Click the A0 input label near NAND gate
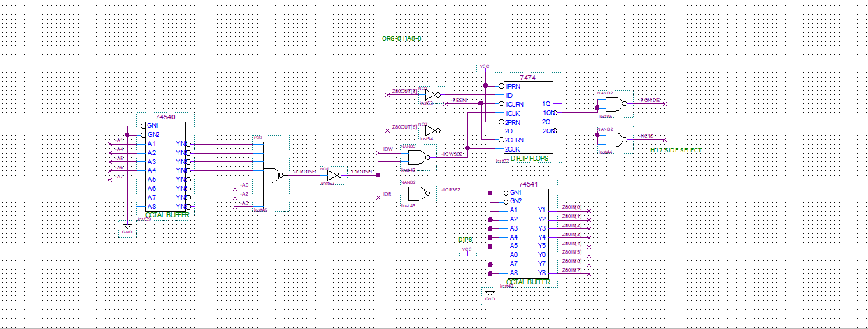Viewport: 868px width, 329px height. tap(244, 185)
